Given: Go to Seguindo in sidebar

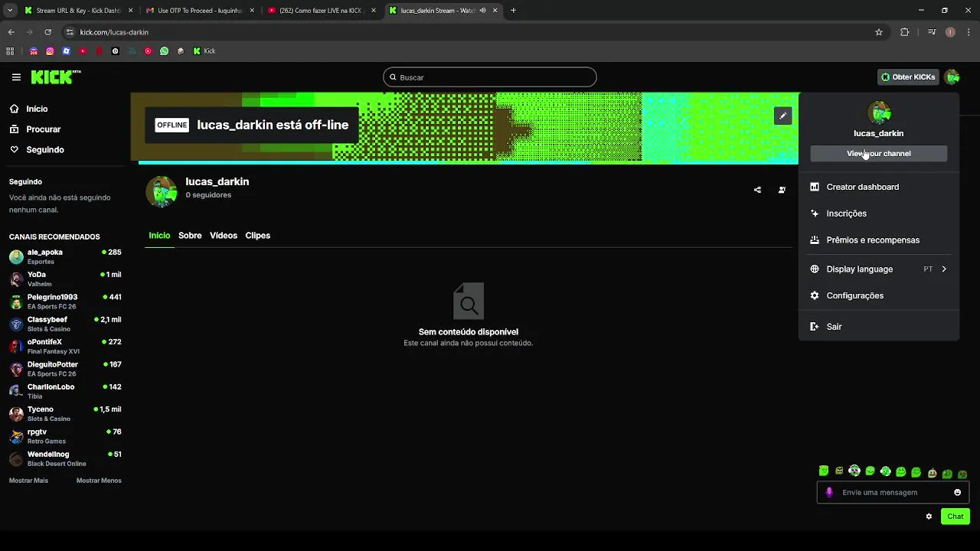Looking at the screenshot, I should (37, 150).
